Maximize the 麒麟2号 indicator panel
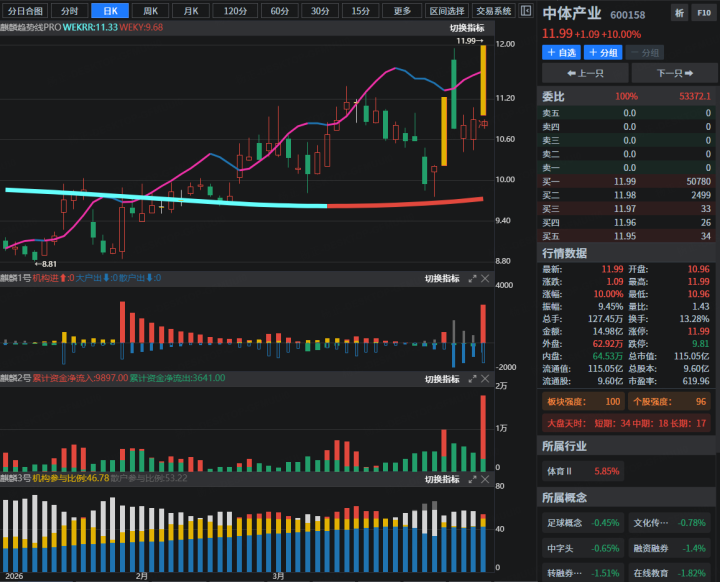The image size is (720, 582). [x=472, y=378]
